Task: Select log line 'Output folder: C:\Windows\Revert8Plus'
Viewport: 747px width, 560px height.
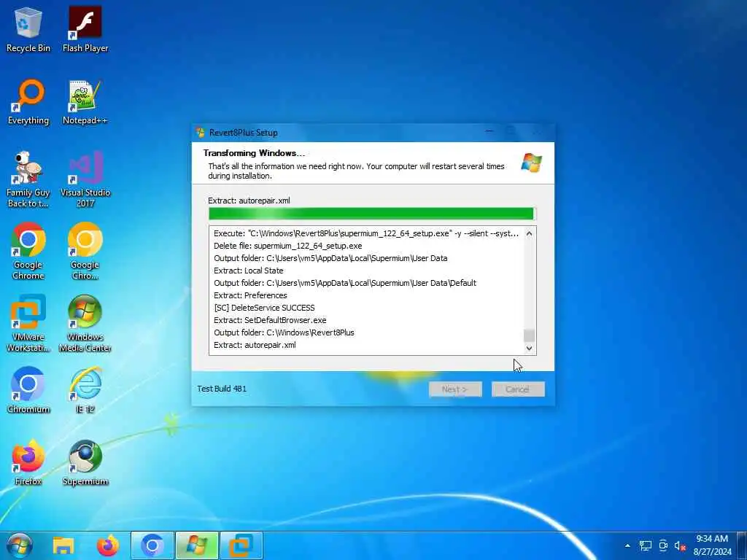Action: 284,332
